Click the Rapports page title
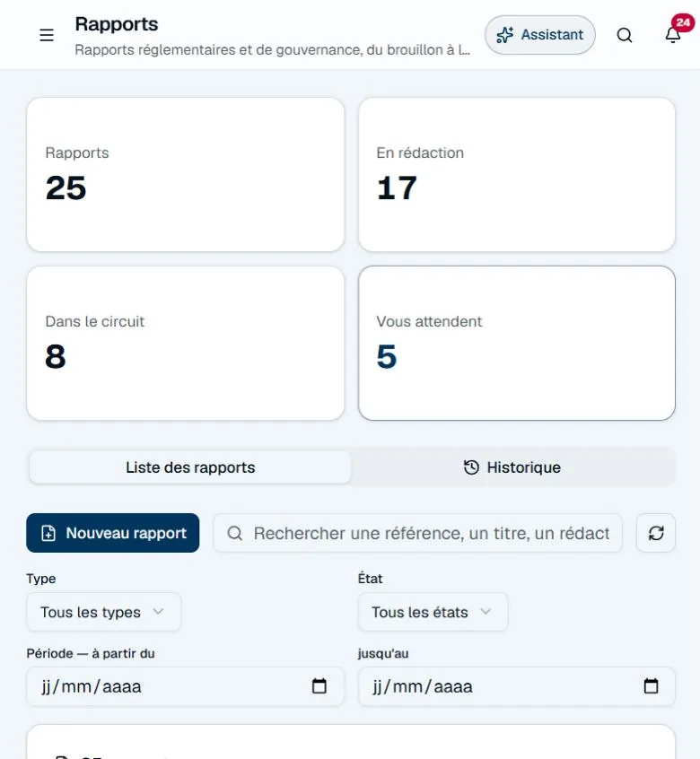 click(116, 24)
